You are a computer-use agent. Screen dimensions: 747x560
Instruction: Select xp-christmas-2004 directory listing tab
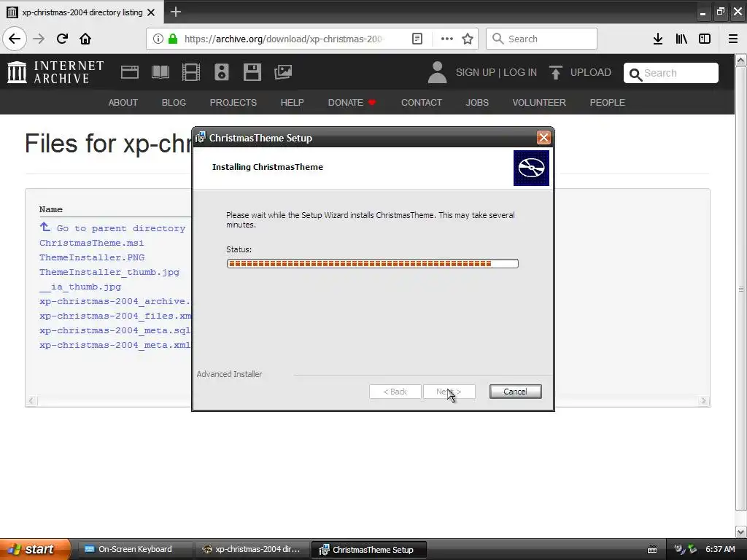coord(82,12)
